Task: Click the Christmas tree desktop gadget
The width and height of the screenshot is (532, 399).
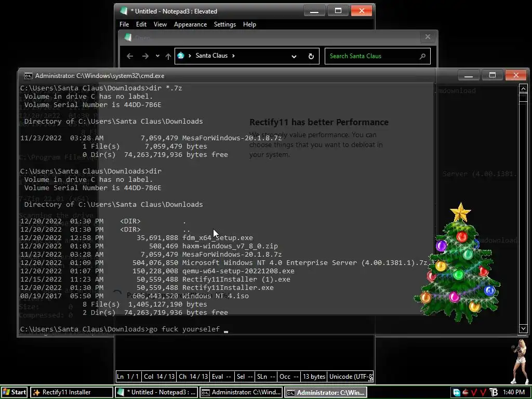Action: (457, 263)
